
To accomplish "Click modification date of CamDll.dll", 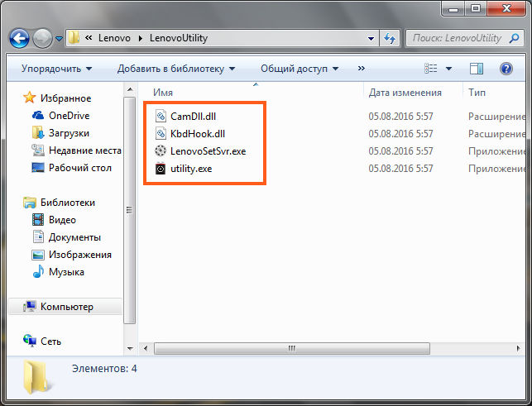I will (x=400, y=117).
